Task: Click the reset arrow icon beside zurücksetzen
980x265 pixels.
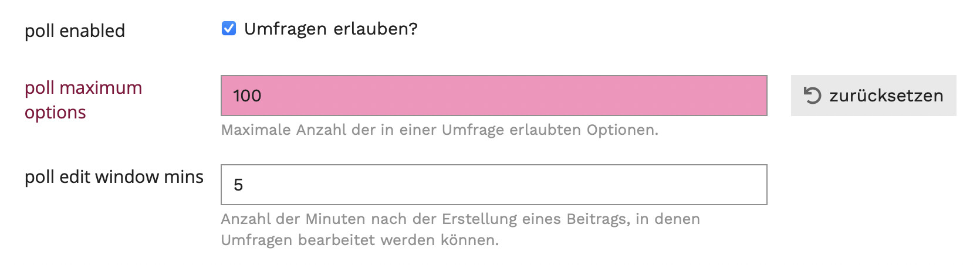Action: [x=812, y=96]
